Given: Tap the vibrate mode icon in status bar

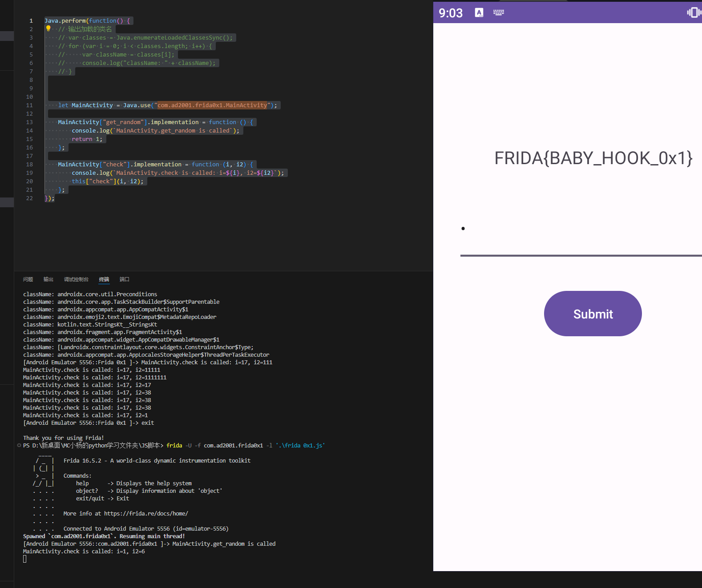Looking at the screenshot, I should [694, 12].
